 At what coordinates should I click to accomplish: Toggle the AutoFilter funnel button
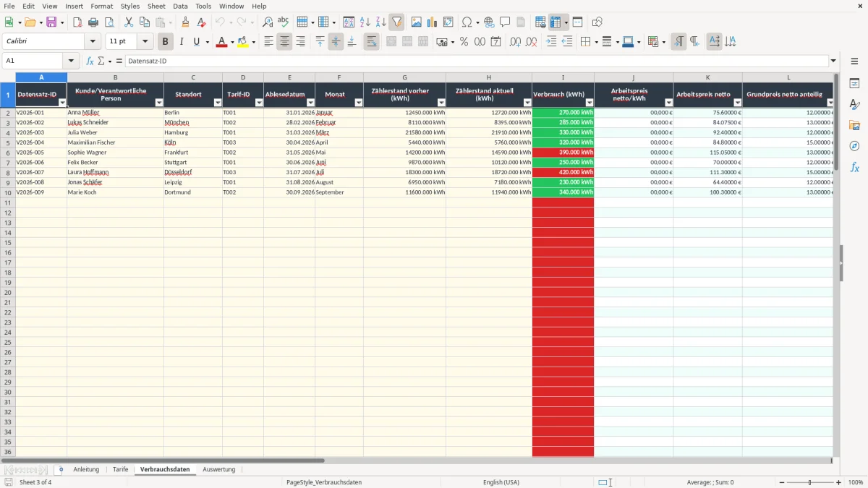pyautogui.click(x=396, y=22)
